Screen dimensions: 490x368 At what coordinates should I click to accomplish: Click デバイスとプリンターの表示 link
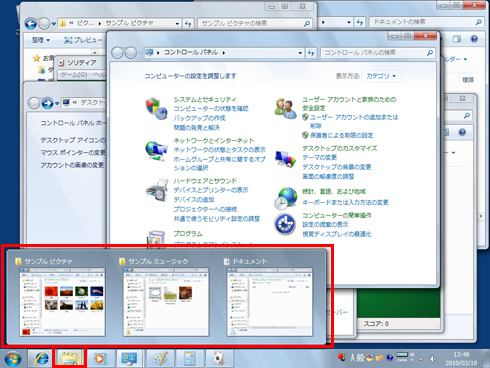211,190
